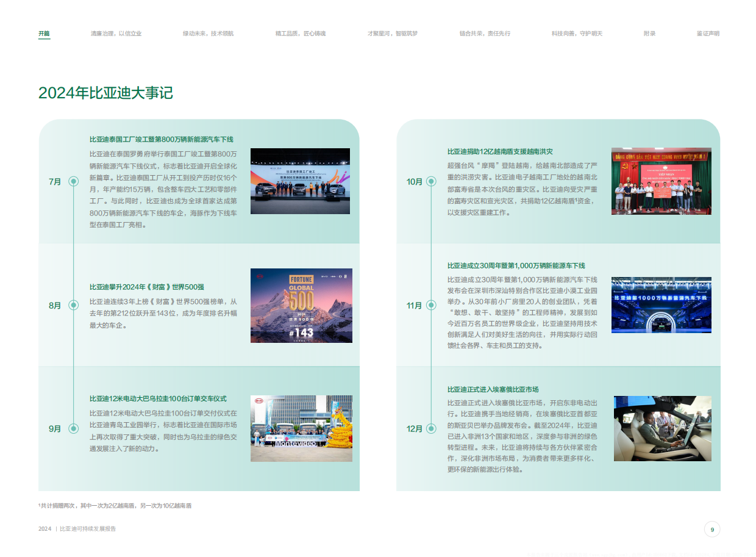Open the 附录 section link
The image size is (756, 557).
pos(649,34)
